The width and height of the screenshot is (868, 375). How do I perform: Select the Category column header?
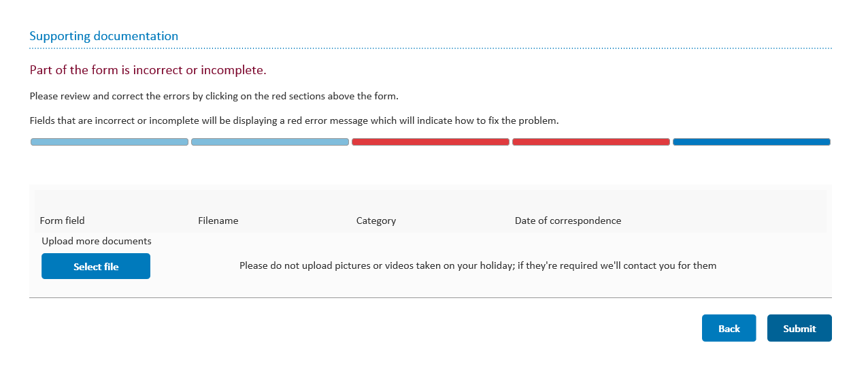[x=376, y=221]
